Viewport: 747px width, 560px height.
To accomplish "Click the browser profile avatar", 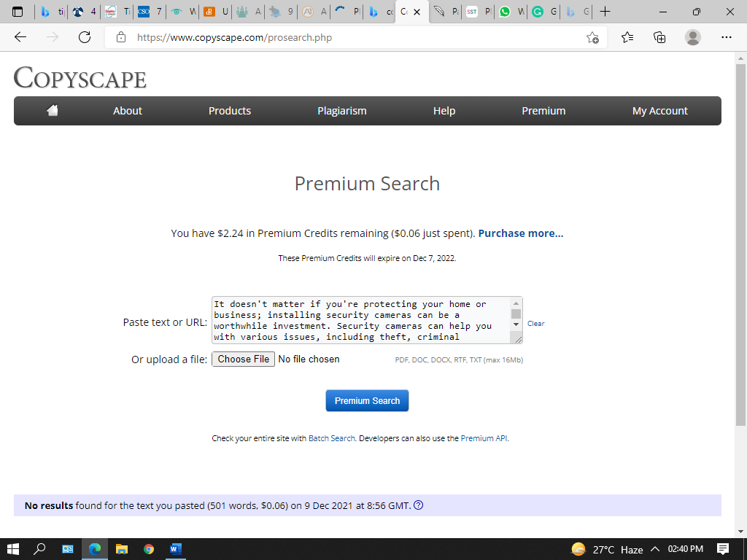I will (x=693, y=37).
